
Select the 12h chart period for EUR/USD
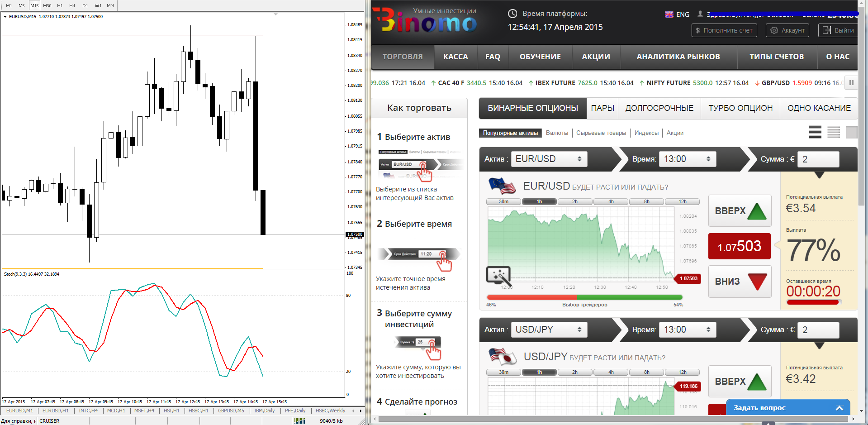click(x=682, y=201)
